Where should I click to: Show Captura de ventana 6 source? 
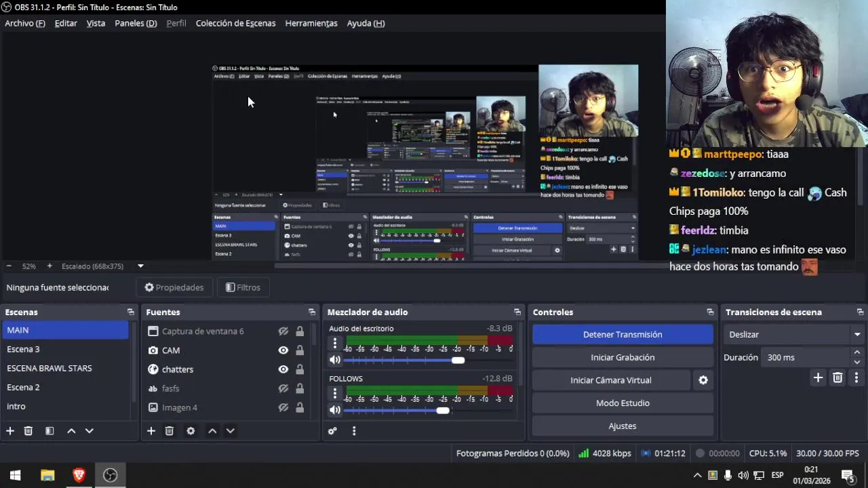pos(283,331)
